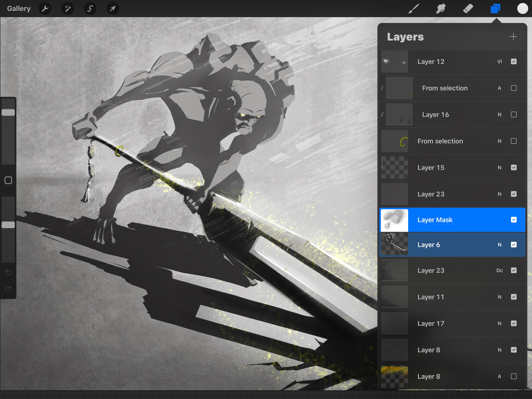
Task: Open Layer 23 blend mode Dc
Action: pyautogui.click(x=499, y=270)
